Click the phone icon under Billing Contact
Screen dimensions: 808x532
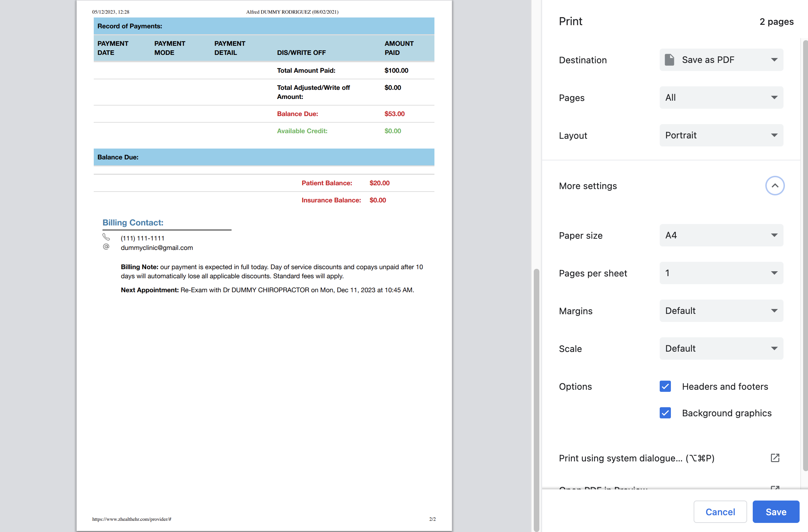click(x=106, y=237)
